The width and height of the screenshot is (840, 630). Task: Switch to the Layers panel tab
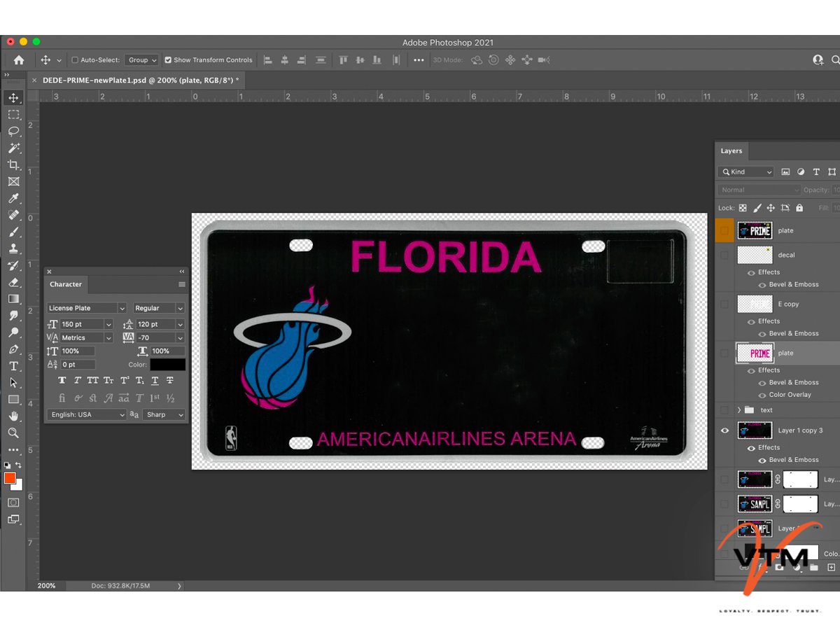(x=731, y=150)
